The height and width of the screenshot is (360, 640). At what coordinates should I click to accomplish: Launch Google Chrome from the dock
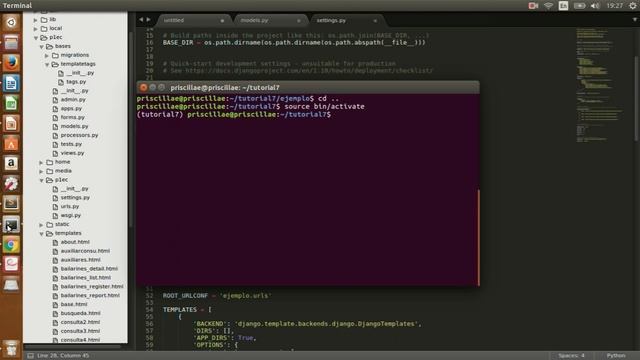point(11,244)
